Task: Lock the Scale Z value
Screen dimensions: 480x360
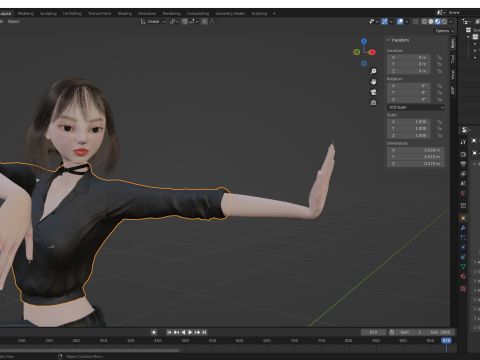Action: pos(439,135)
